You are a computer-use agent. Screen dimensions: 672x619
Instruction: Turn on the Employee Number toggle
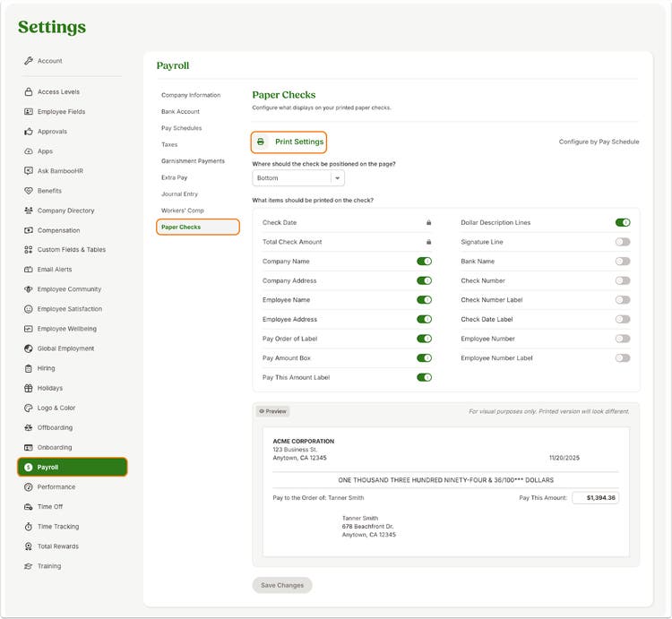pyautogui.click(x=623, y=339)
